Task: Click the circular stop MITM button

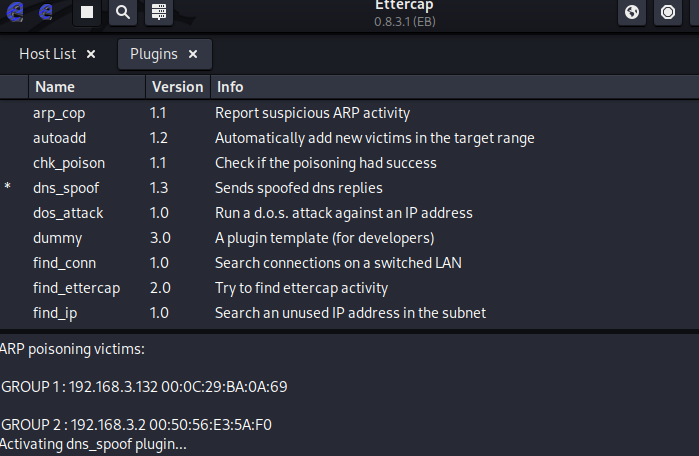Action: point(668,12)
